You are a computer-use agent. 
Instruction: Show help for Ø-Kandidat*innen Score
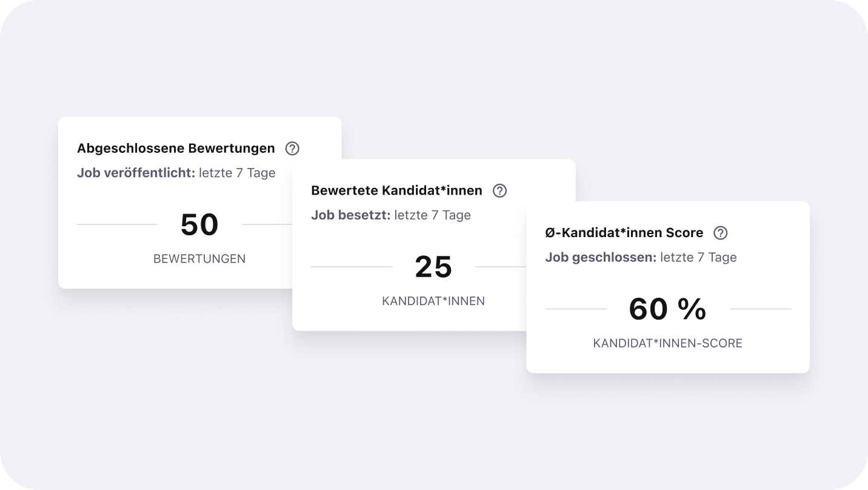[x=720, y=233]
